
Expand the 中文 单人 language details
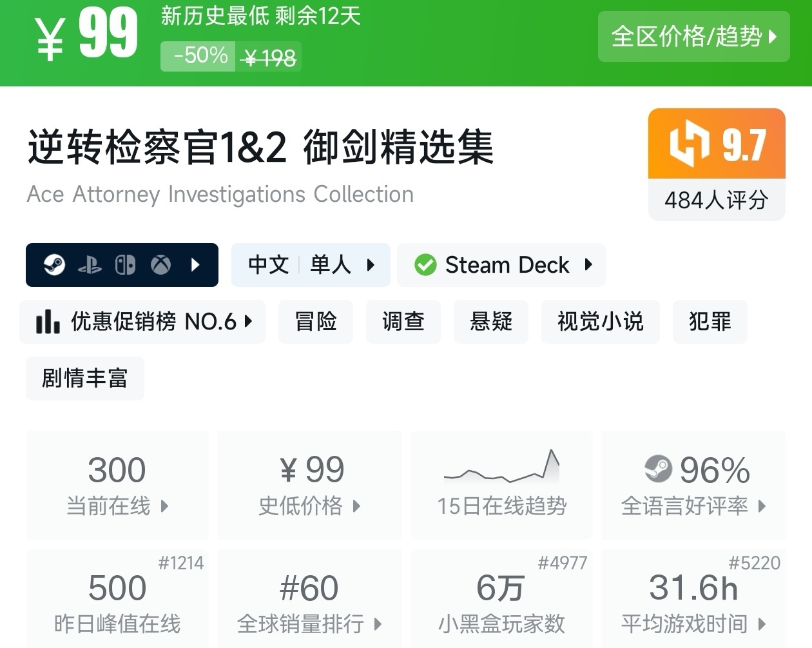click(x=311, y=265)
